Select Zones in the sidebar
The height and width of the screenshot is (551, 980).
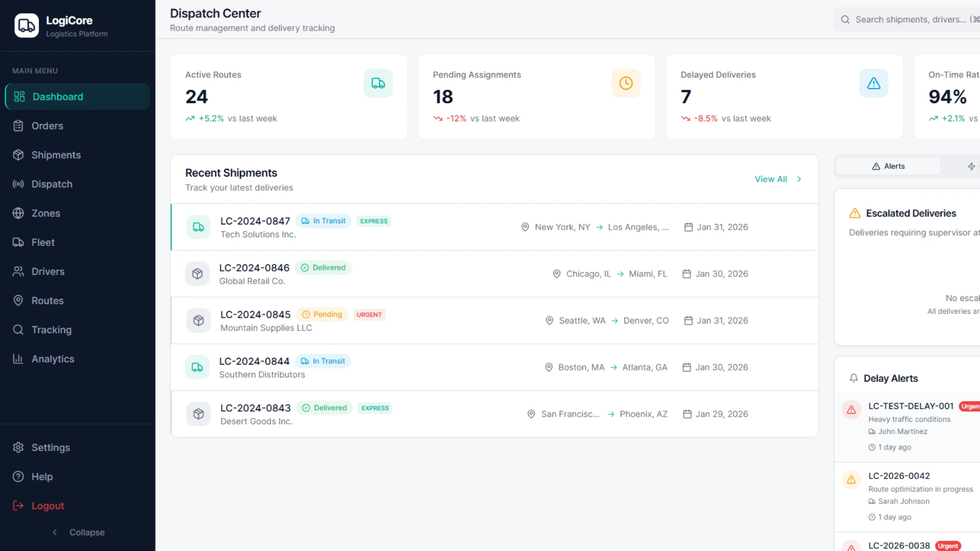coord(78,213)
